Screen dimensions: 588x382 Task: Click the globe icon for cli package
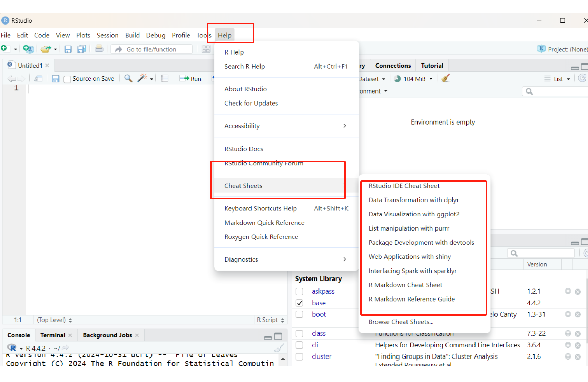tap(568, 345)
